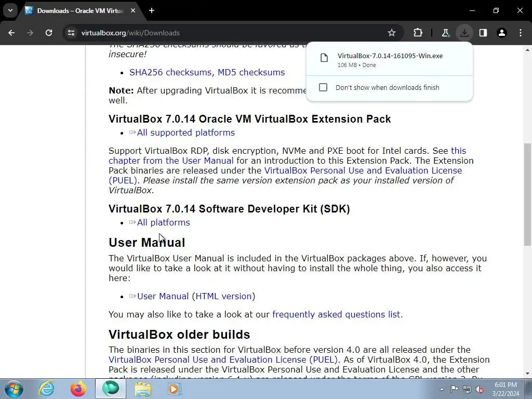Expand the tab search dropdown arrow
This screenshot has height=399, width=532.
pos(10,10)
